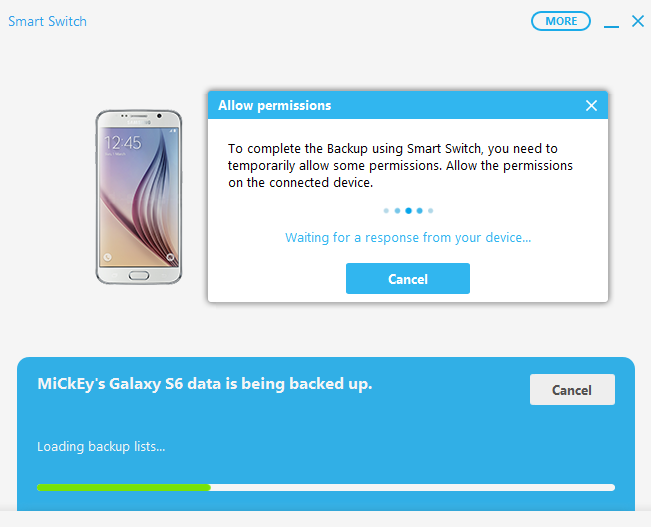Click the call shortcut icon on phone screen
651x527 pixels.
pyautogui.click(x=108, y=257)
